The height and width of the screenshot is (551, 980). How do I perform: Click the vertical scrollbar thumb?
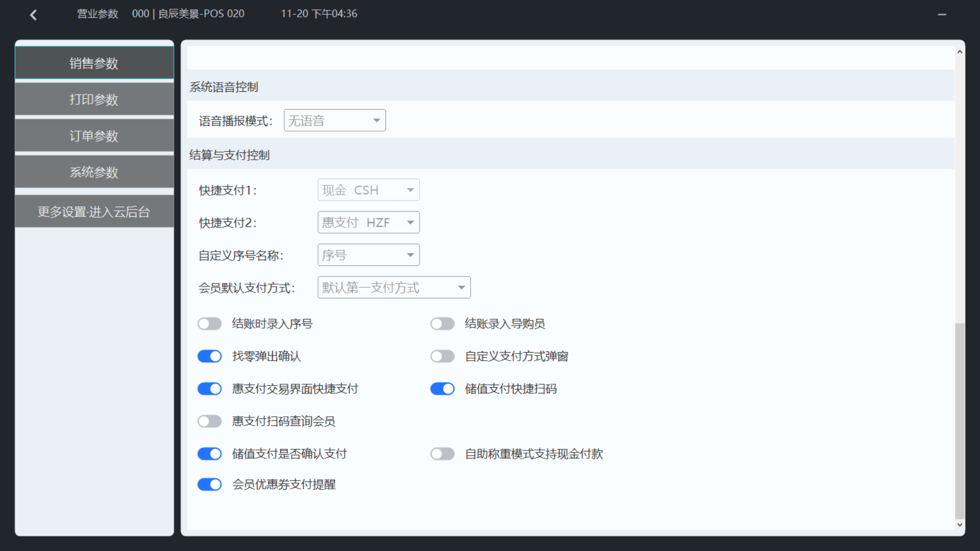pyautogui.click(x=960, y=421)
